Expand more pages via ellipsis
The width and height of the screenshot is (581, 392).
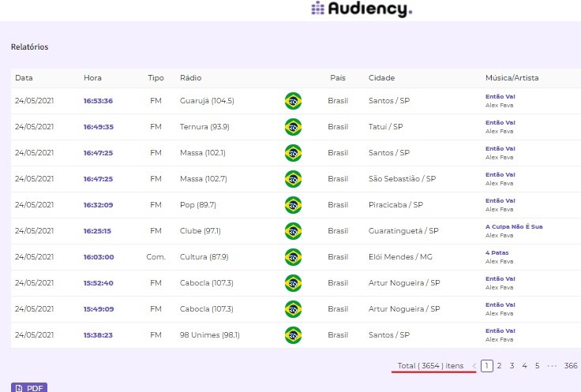tap(553, 366)
